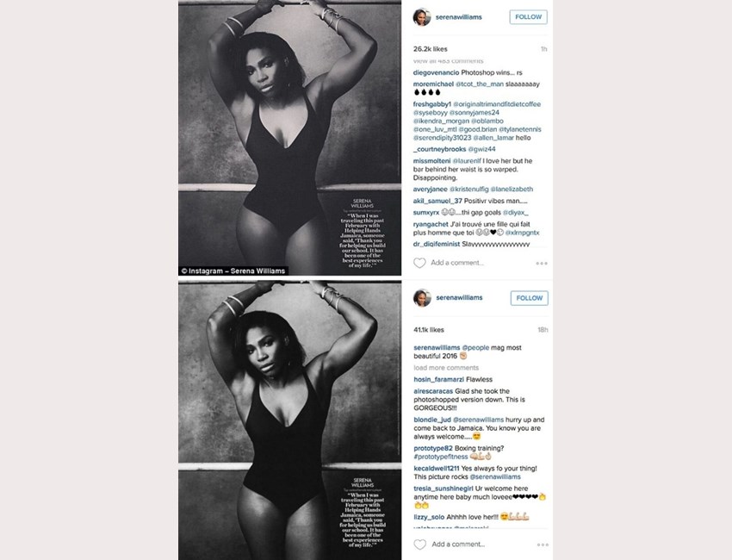Click profile avatar in top post header
This screenshot has width=732, height=560.
click(x=422, y=17)
